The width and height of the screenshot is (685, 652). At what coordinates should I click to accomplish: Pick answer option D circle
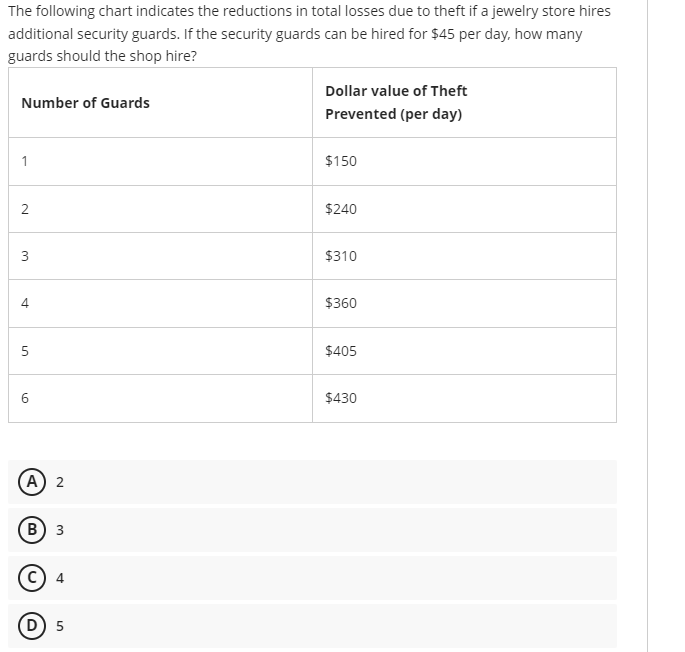coord(31,626)
